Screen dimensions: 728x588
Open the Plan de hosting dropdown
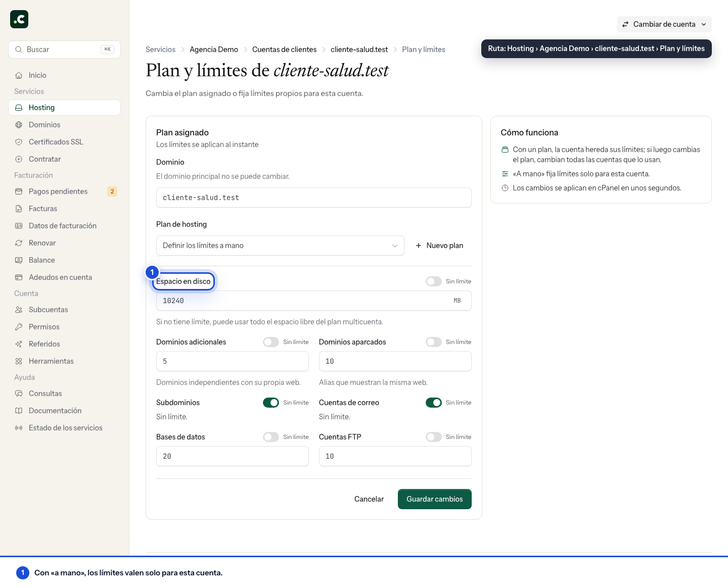click(x=280, y=246)
